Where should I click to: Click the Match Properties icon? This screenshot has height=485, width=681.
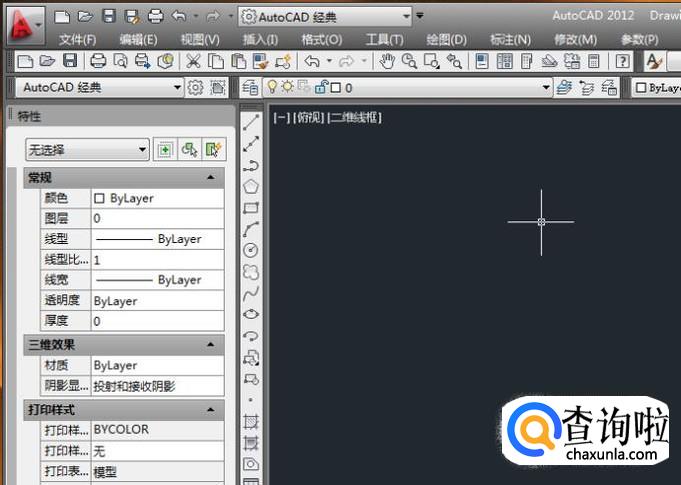[x=261, y=61]
